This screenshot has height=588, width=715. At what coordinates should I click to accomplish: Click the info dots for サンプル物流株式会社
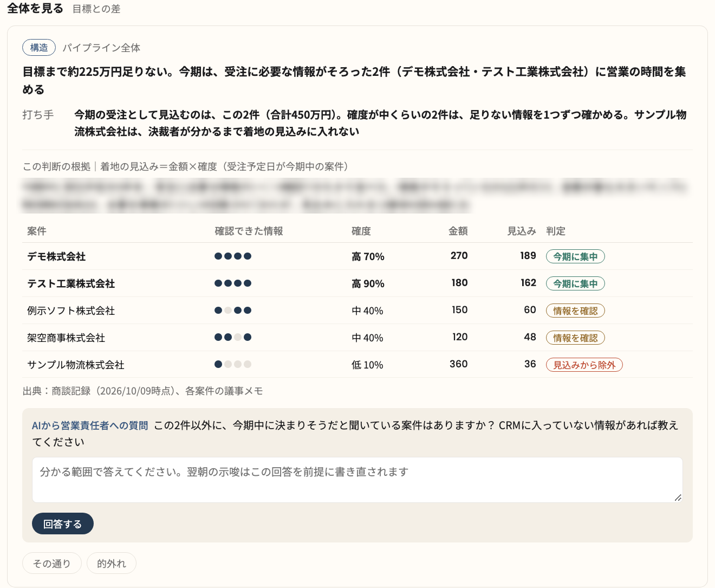[233, 365]
